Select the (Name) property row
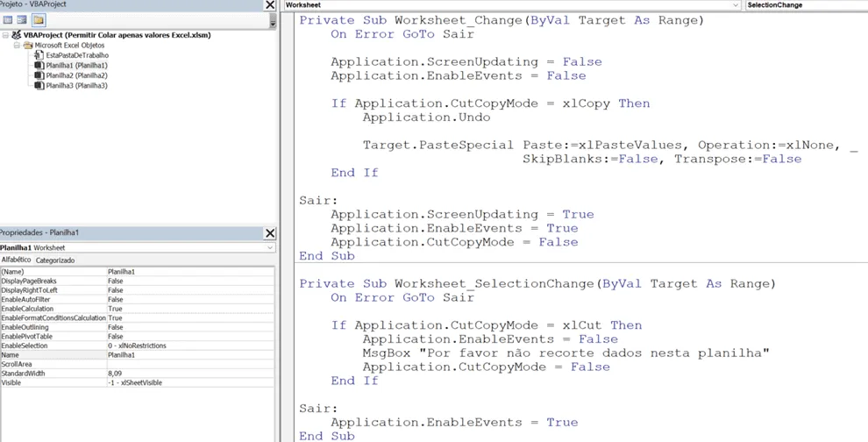Screen dimensions: 868x442 click(137, 271)
